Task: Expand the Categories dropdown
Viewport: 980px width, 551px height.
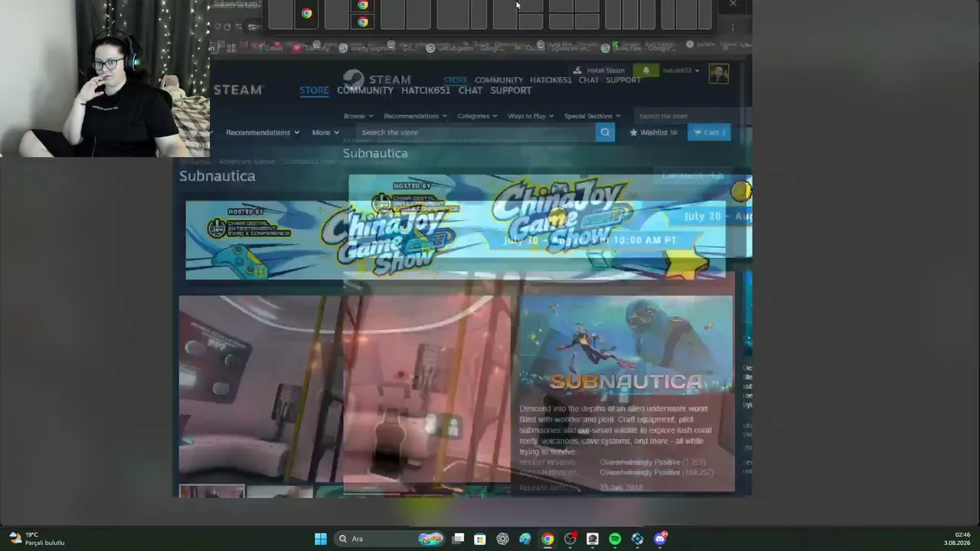Action: point(477,116)
